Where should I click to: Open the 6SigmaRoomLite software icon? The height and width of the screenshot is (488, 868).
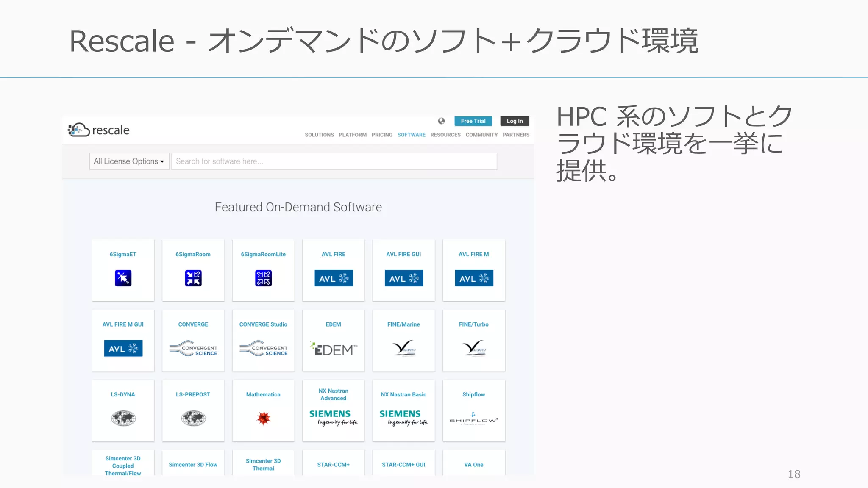coord(263,278)
